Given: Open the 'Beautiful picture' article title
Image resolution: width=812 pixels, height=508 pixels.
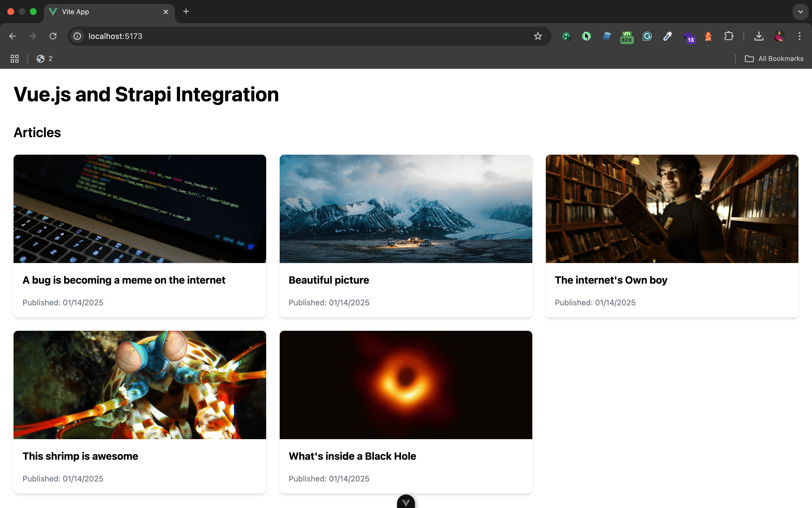Looking at the screenshot, I should click(x=329, y=280).
